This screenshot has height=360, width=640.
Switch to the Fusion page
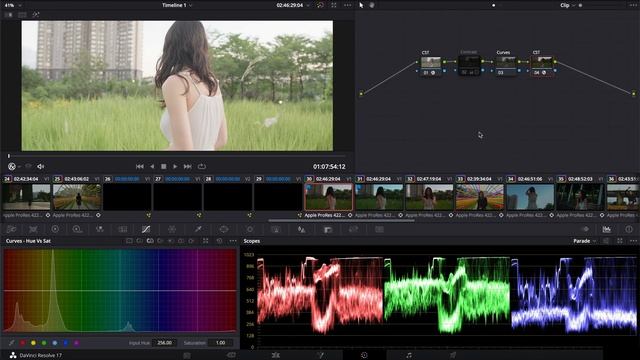tap(320, 355)
